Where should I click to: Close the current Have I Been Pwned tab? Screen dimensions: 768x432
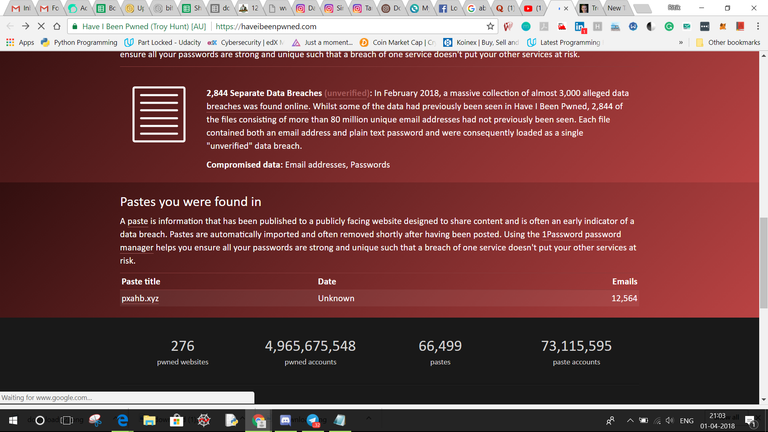566,8
